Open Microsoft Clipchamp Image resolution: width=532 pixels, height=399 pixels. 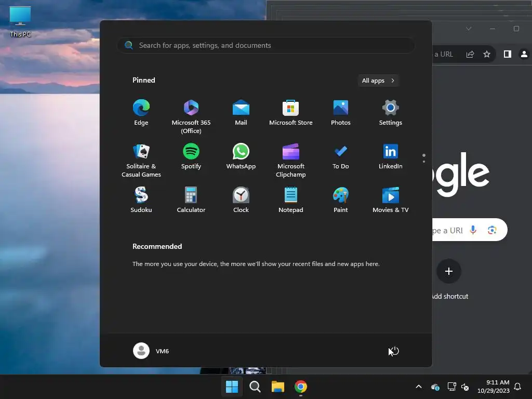click(x=291, y=160)
